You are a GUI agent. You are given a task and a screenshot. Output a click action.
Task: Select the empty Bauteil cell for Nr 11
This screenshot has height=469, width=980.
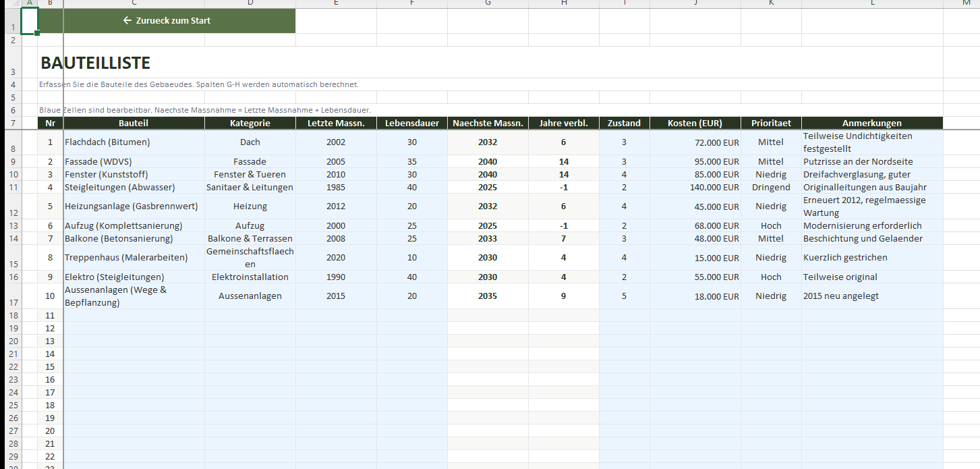click(x=134, y=316)
